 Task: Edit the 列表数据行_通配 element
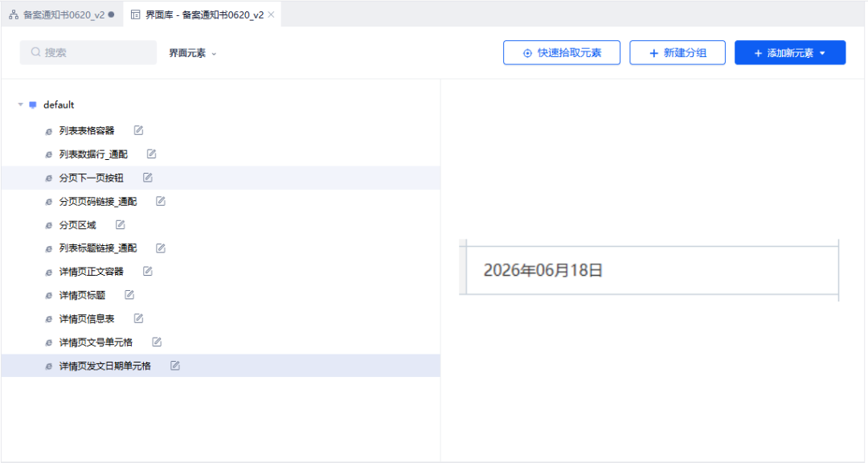[x=152, y=154]
